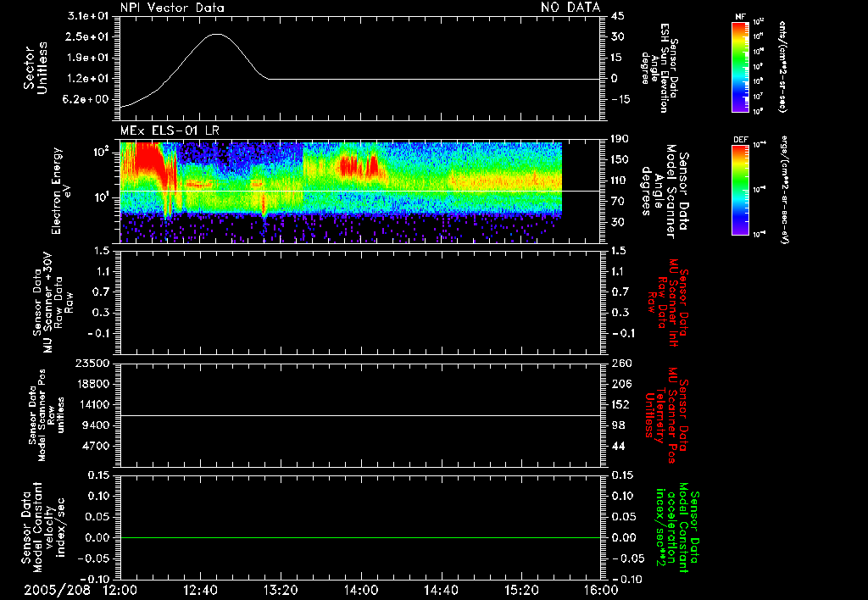Click the '2.5e+01' Sector axis value
Image resolution: width=868 pixels, height=600 pixels.
(x=88, y=36)
